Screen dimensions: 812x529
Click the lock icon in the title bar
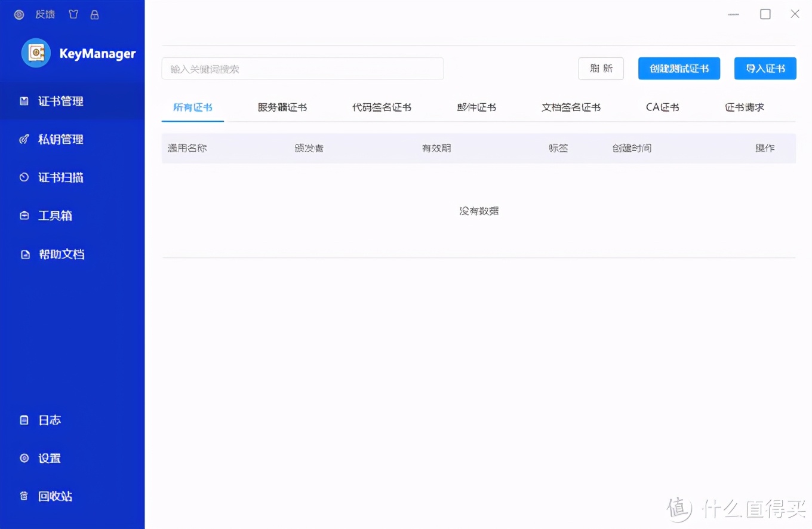[x=94, y=14]
